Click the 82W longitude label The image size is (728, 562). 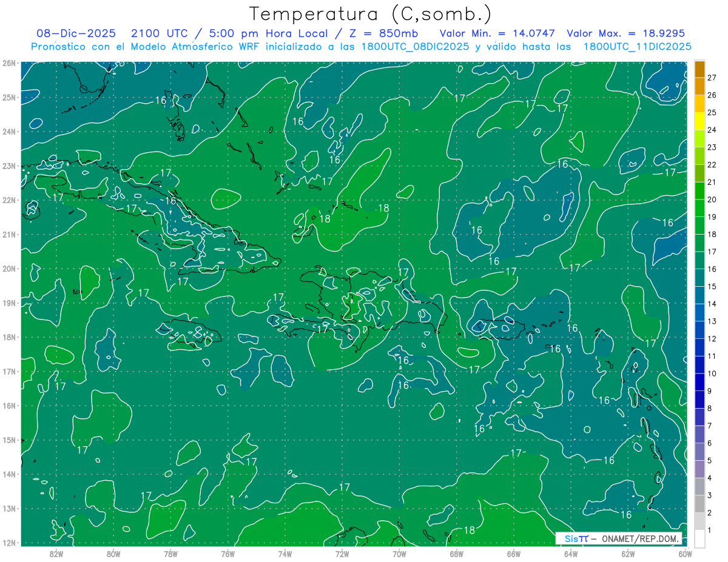56,554
